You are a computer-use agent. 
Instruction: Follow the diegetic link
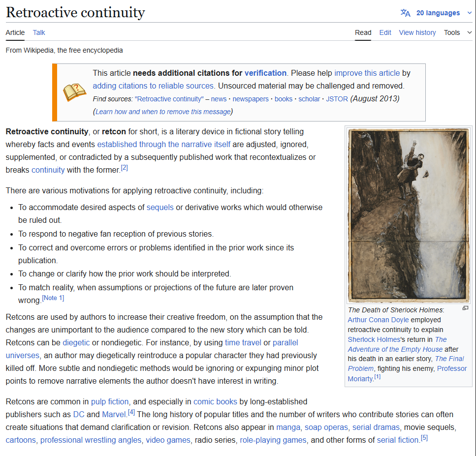(76, 343)
